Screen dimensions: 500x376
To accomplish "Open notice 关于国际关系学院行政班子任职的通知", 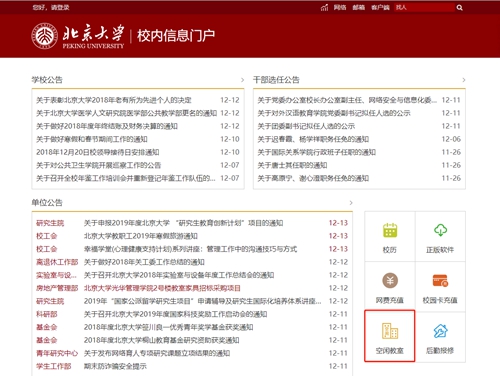I will (x=317, y=152).
